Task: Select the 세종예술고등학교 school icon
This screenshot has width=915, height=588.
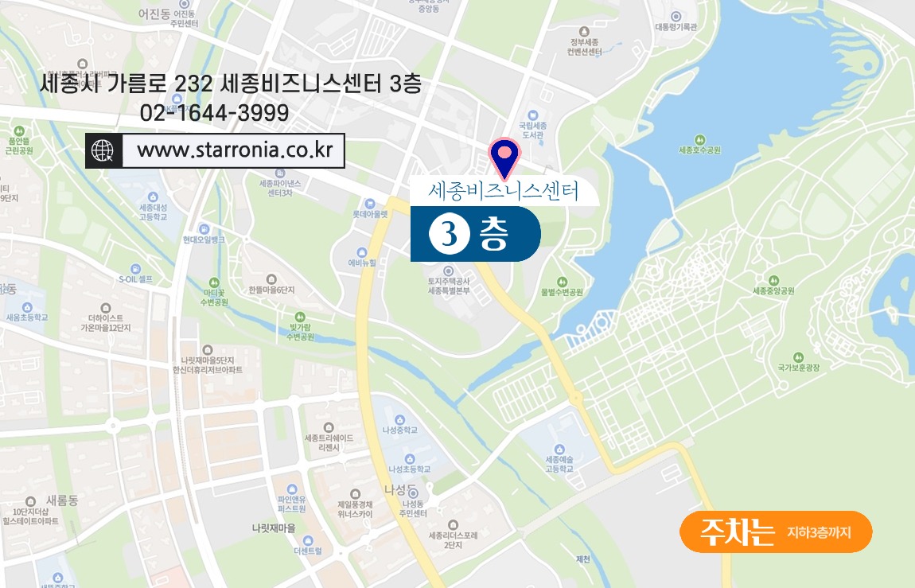Action: [x=559, y=450]
